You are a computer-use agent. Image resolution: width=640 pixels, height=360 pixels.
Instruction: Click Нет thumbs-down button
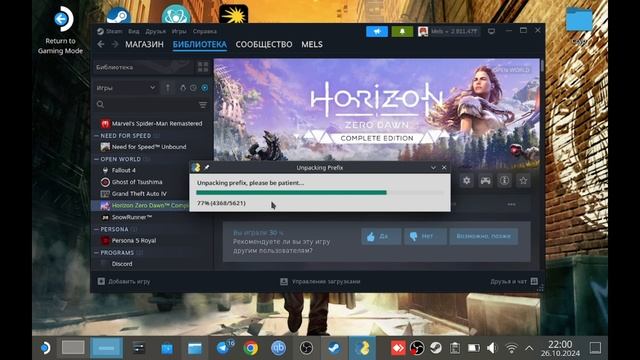pyautogui.click(x=425, y=236)
